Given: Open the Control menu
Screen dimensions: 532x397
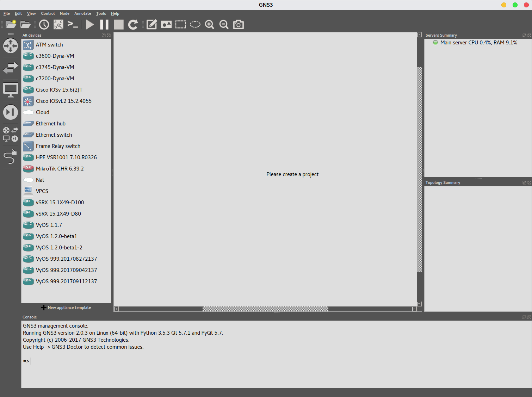Looking at the screenshot, I should [48, 13].
